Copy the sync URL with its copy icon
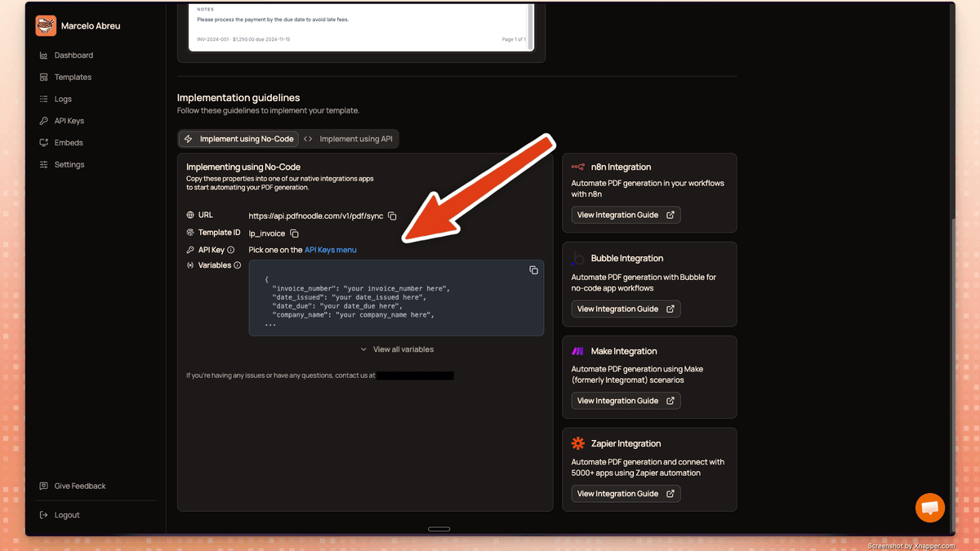The image size is (980, 551). point(392,216)
